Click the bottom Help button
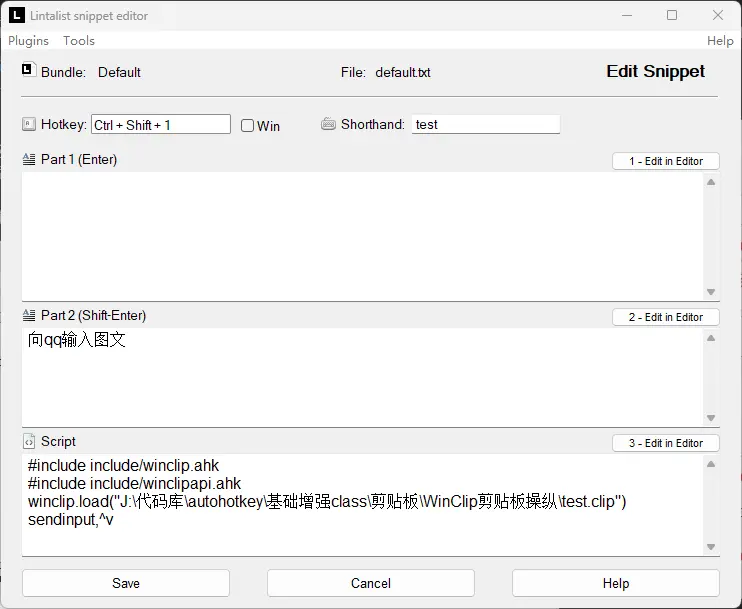Screen dimensions: 742x609 [616, 583]
